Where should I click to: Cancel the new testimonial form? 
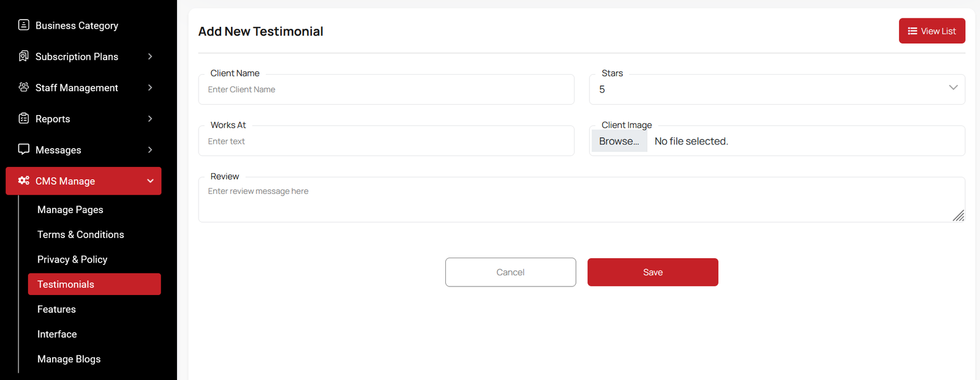pyautogui.click(x=510, y=272)
